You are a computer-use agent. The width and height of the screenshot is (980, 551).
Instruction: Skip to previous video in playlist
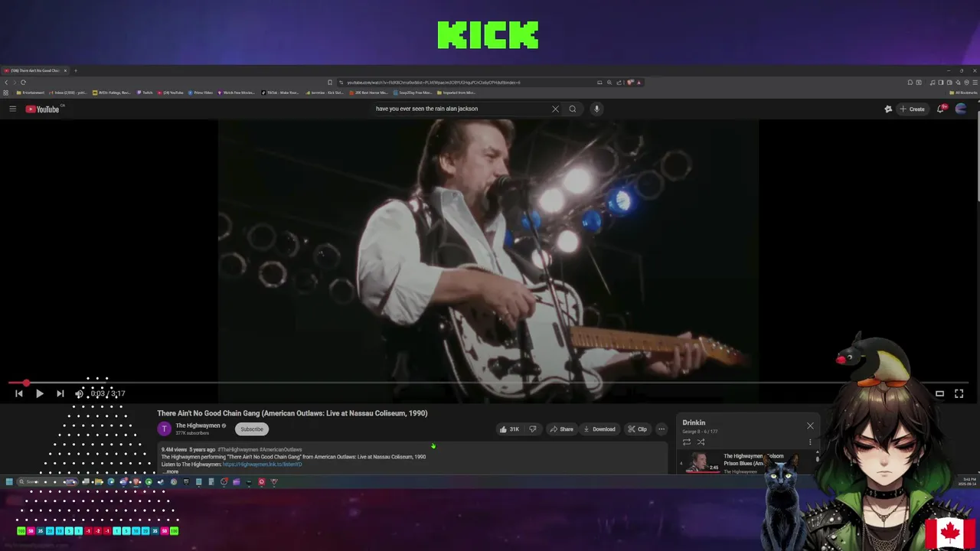[19, 393]
